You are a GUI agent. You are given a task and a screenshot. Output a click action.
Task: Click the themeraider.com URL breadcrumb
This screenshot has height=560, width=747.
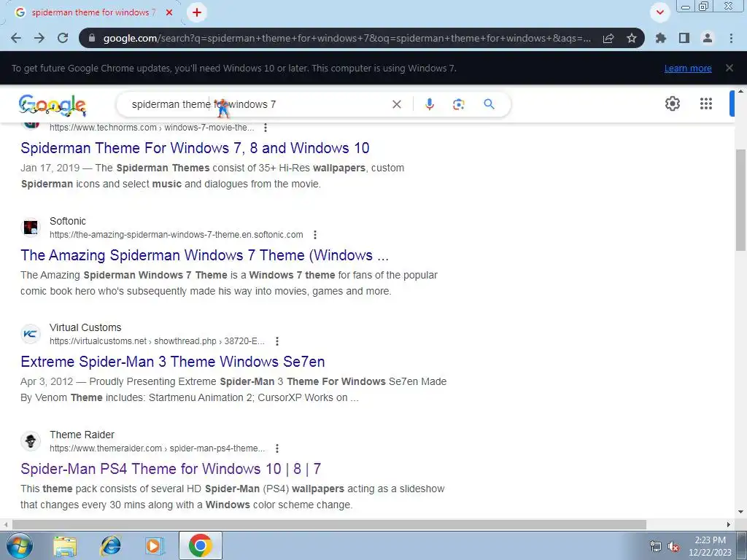coord(157,448)
